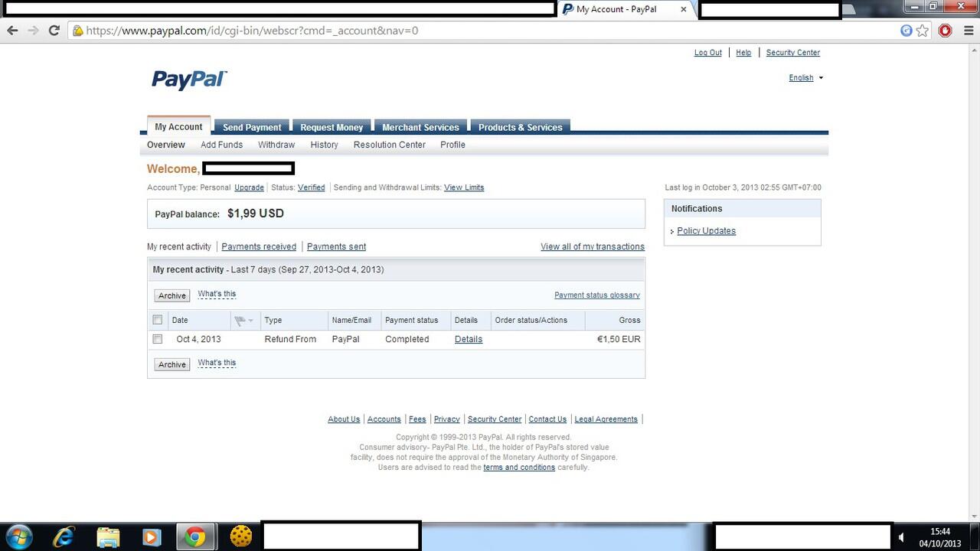This screenshot has width=980, height=551.
Task: Check the Oct 4, 2013 refund row
Action: pos(158,339)
